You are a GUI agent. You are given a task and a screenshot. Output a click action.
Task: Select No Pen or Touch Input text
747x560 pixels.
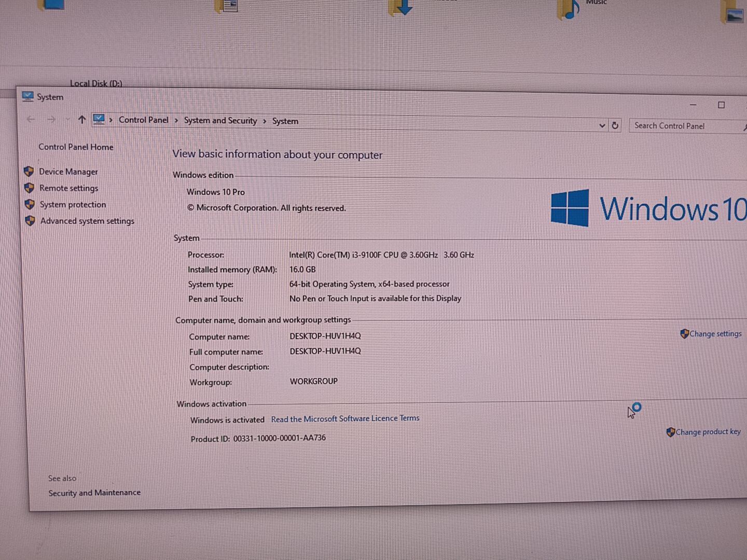point(375,299)
